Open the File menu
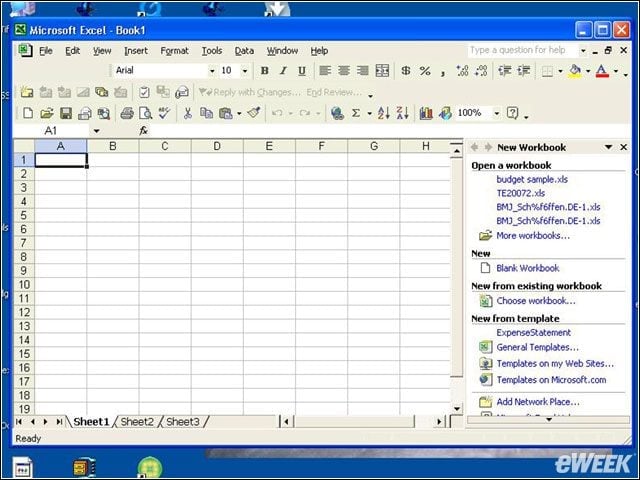This screenshot has height=480, width=640. (46, 51)
